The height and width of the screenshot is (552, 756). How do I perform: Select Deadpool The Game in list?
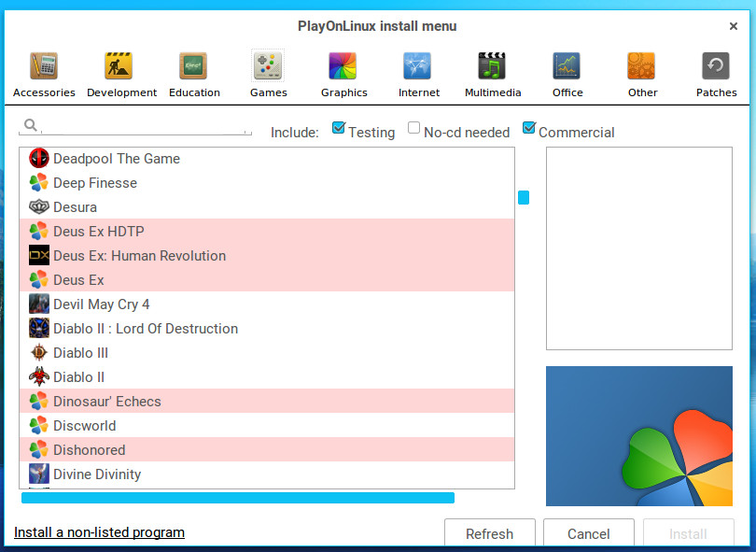pos(117,159)
